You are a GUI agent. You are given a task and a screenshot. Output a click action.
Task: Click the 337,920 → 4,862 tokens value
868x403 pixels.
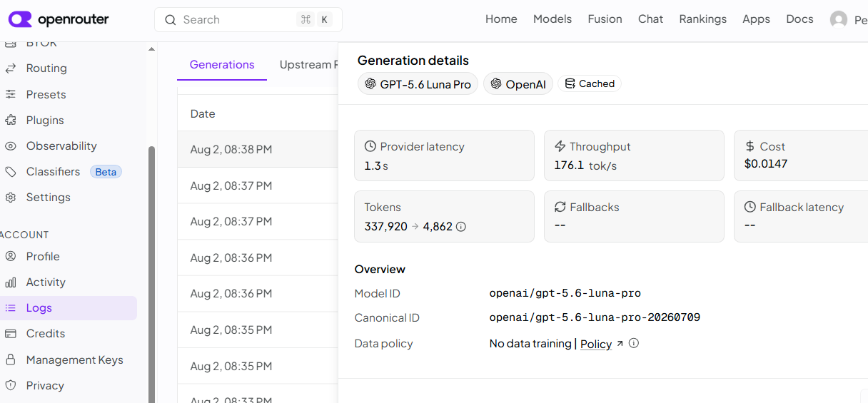408,226
